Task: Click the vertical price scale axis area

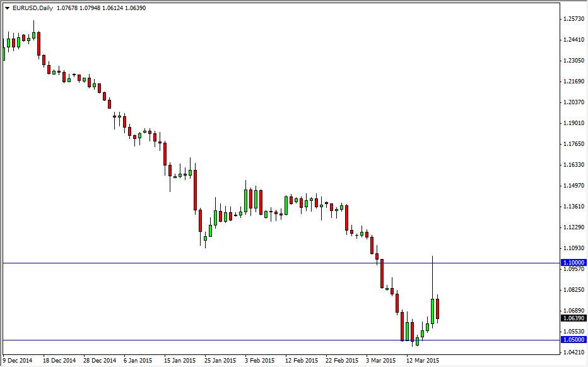Action: [x=573, y=183]
